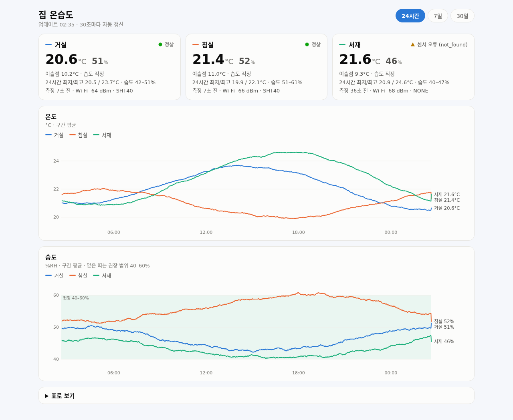This screenshot has height=420, width=513.
Task: Click the 20.6 temperature reading on 거실 card
Action: [61, 59]
